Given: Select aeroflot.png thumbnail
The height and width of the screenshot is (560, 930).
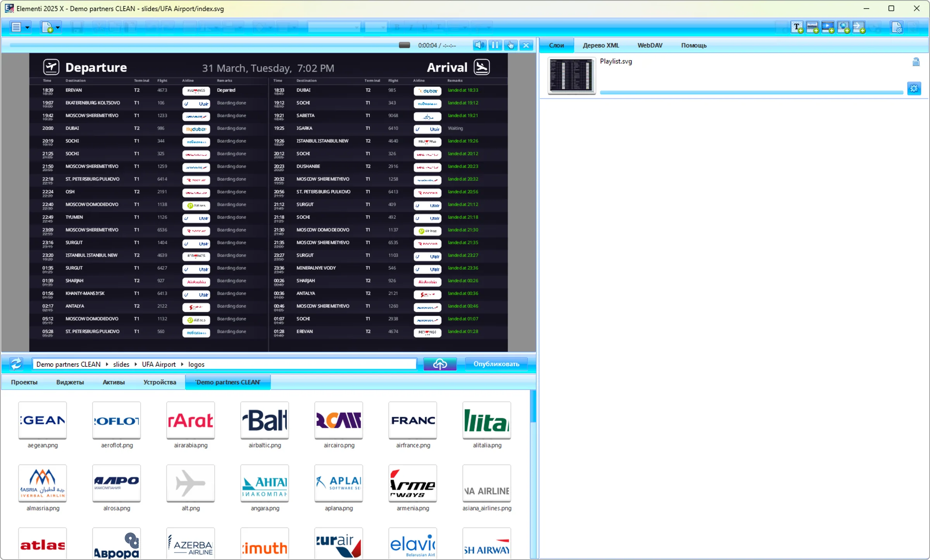Looking at the screenshot, I should (116, 420).
